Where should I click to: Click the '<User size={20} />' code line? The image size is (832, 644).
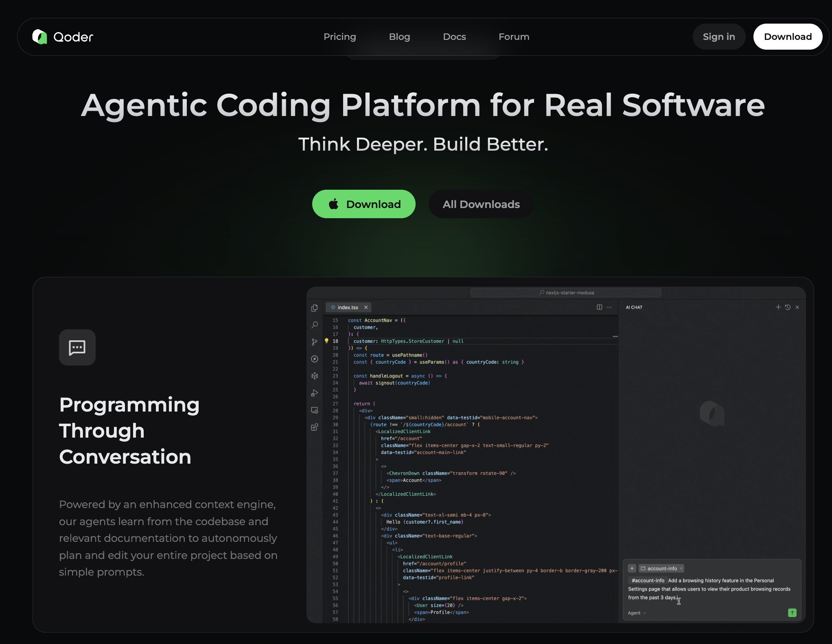coord(439,605)
